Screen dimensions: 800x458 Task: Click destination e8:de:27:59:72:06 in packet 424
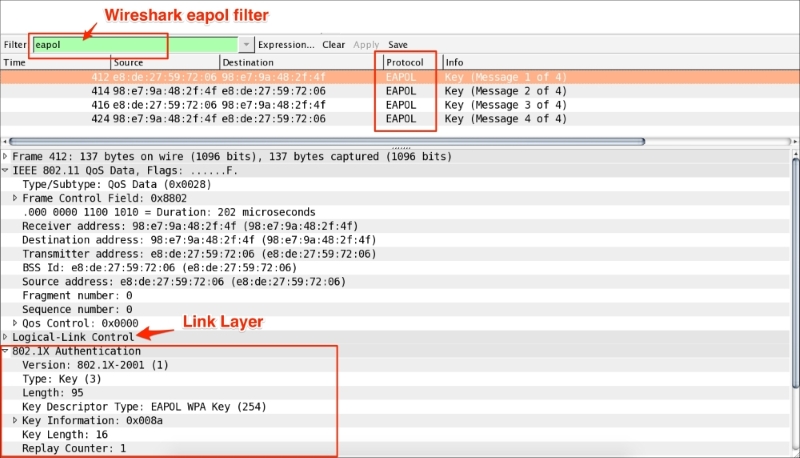point(273,118)
